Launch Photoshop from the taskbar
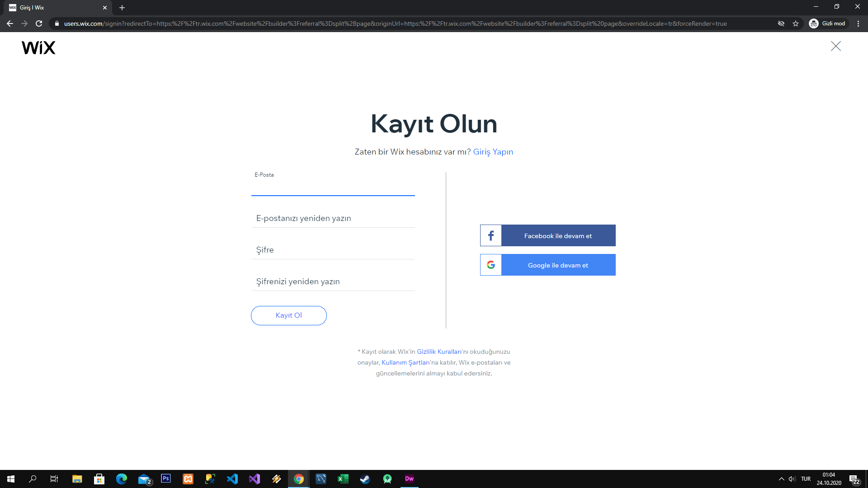Screen dimensions: 868x488 (166, 479)
